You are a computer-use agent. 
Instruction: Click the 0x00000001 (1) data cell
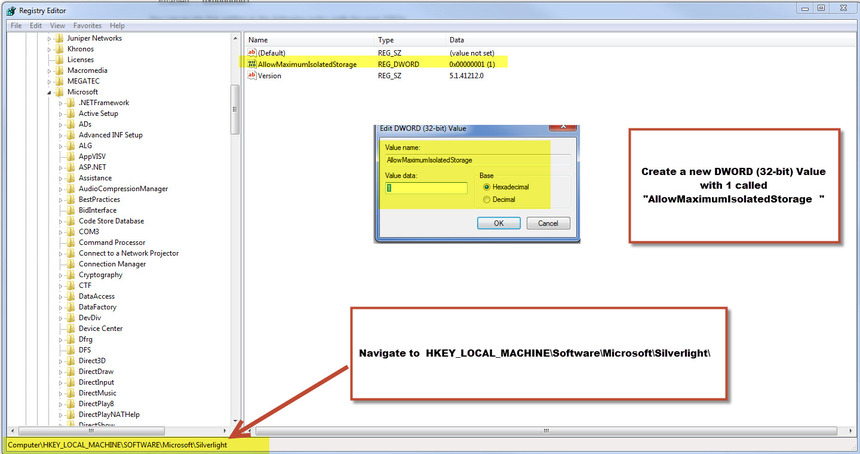(x=472, y=64)
